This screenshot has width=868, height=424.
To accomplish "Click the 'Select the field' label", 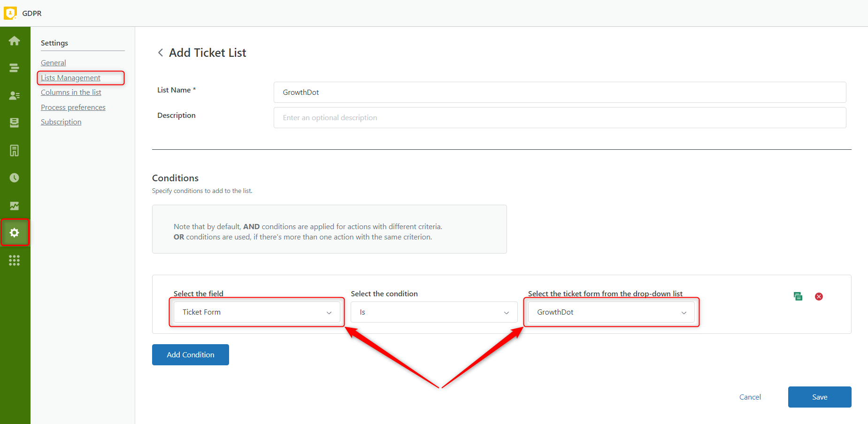I will click(x=199, y=293).
